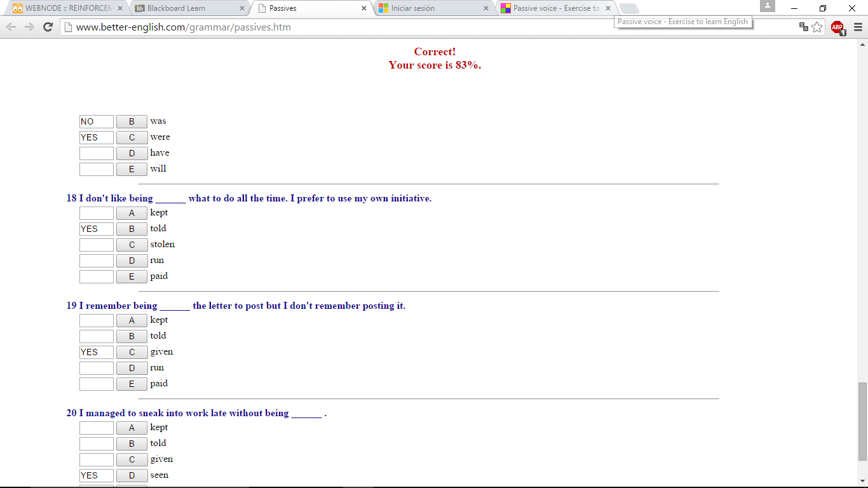Open the Chrome hamburger menu
The height and width of the screenshot is (488, 868).
[858, 27]
